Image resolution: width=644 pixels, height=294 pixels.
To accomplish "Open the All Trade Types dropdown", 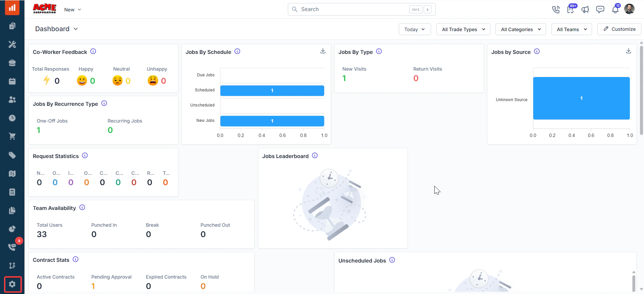I will [x=463, y=29].
